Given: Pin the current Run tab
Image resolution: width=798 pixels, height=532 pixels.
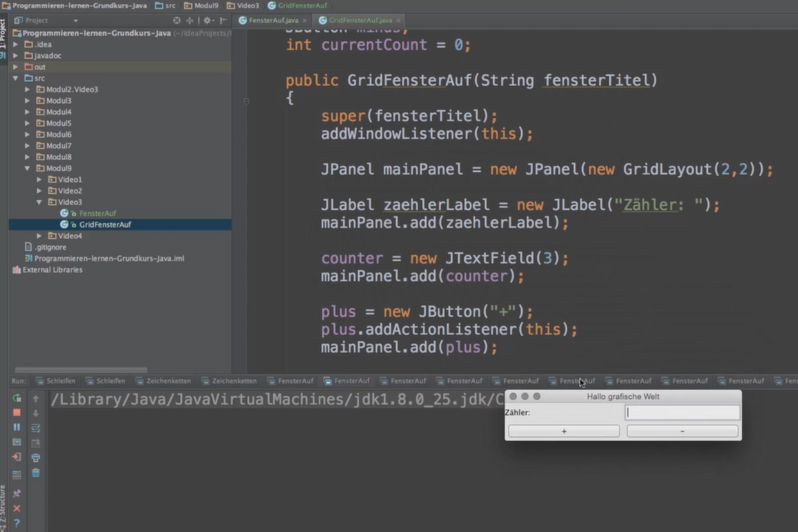Looking at the screenshot, I should (x=17, y=493).
